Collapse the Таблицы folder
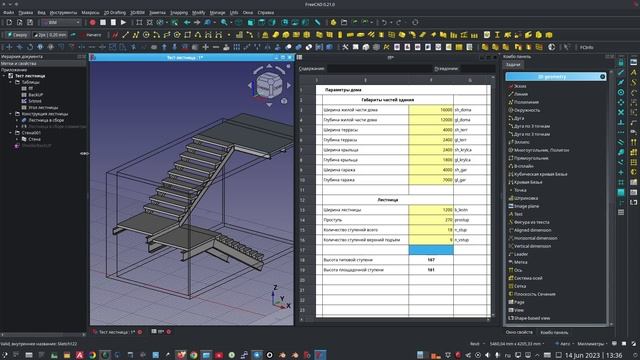Image resolution: width=640 pixels, height=360 pixels. (11, 82)
